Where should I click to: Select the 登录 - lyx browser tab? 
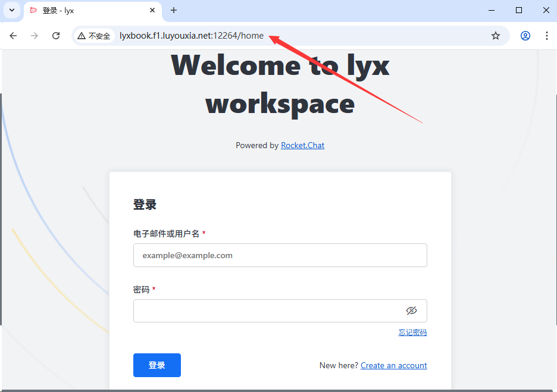[x=92, y=11]
